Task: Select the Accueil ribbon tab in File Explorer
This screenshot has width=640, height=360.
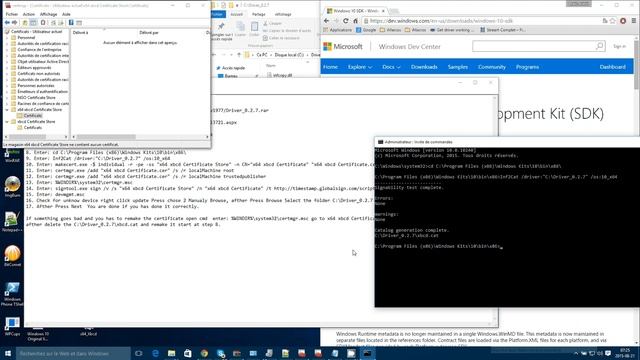Action: coord(236,14)
